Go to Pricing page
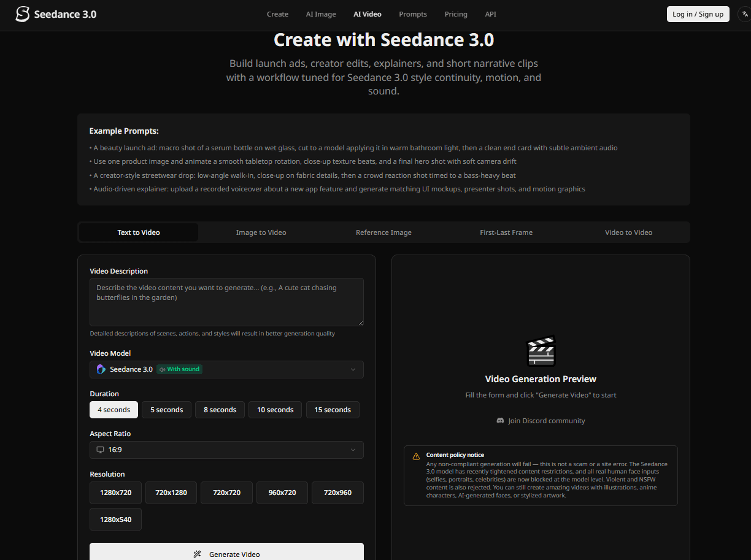 [x=456, y=14]
